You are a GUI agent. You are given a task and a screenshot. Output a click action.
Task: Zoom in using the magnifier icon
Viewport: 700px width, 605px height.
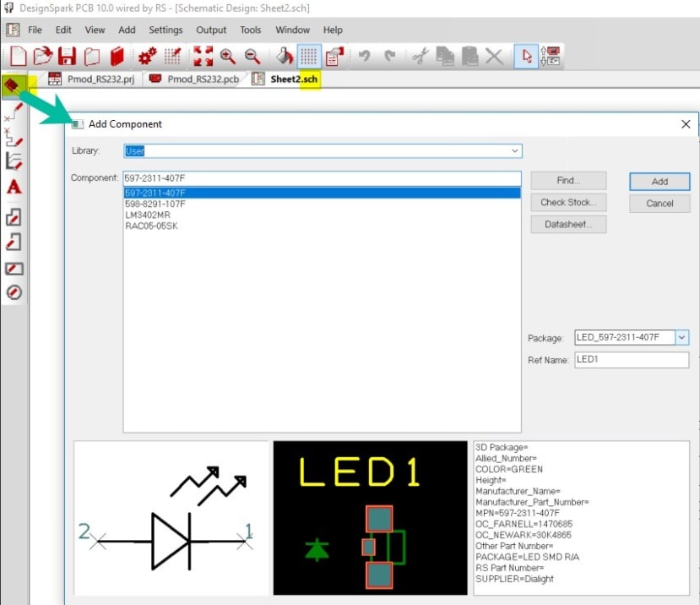click(x=228, y=57)
